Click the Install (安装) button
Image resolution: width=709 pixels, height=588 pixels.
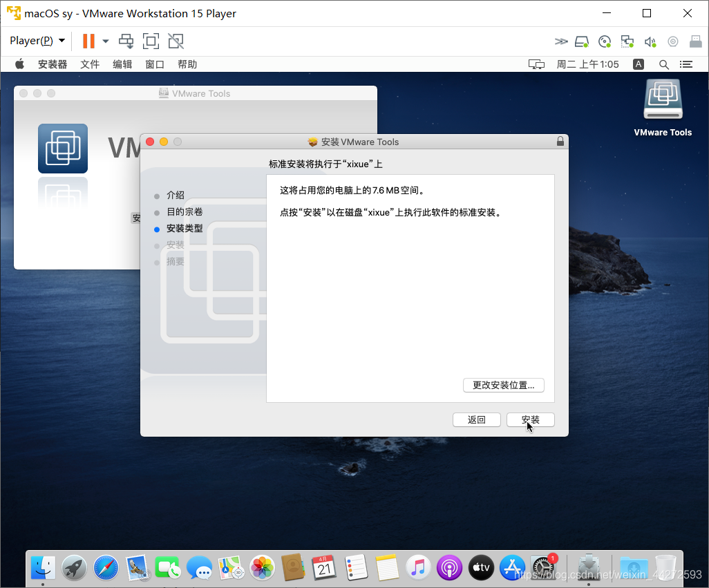pos(530,420)
